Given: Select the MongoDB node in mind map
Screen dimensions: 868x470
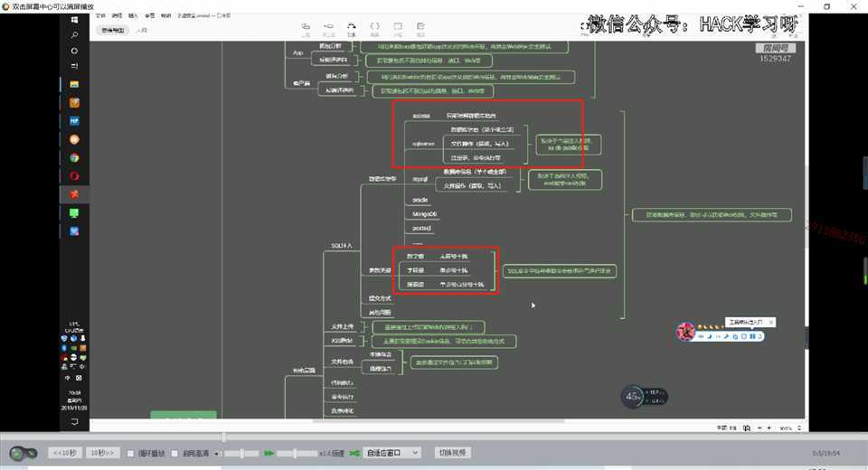Looking at the screenshot, I should coord(425,214).
